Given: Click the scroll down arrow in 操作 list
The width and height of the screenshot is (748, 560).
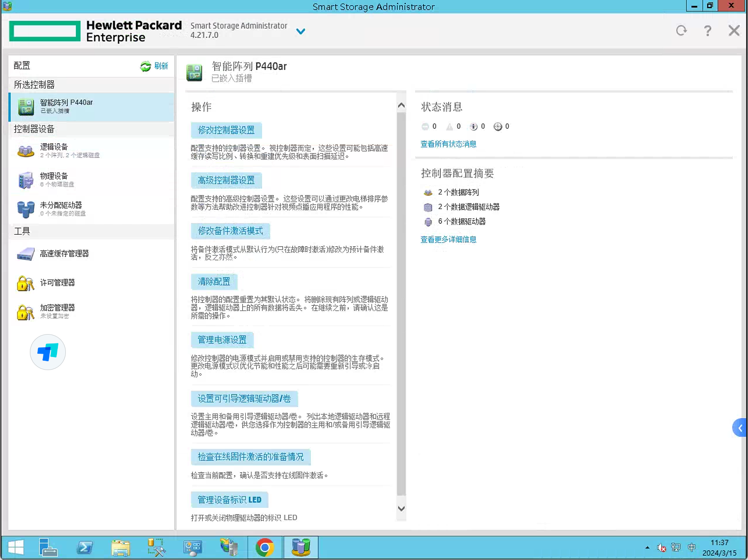Looking at the screenshot, I should click(401, 509).
